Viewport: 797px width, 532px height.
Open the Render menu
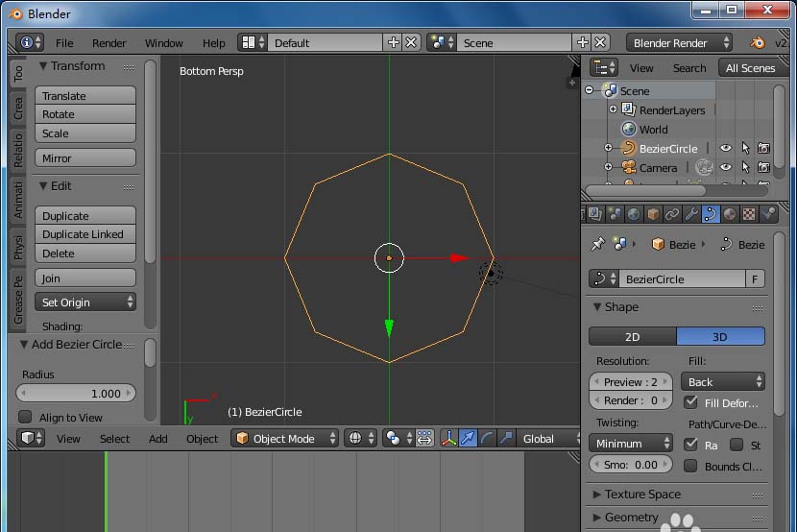(x=109, y=43)
